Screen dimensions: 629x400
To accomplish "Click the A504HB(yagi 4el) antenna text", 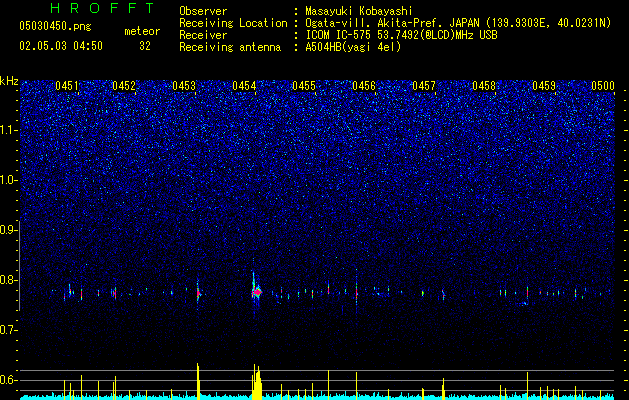I will pyautogui.click(x=353, y=47).
